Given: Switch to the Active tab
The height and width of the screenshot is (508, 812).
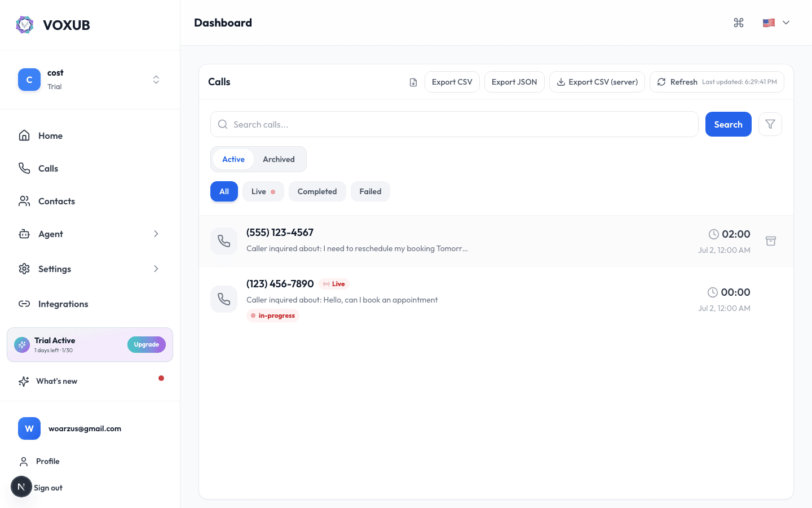Looking at the screenshot, I should (x=233, y=159).
